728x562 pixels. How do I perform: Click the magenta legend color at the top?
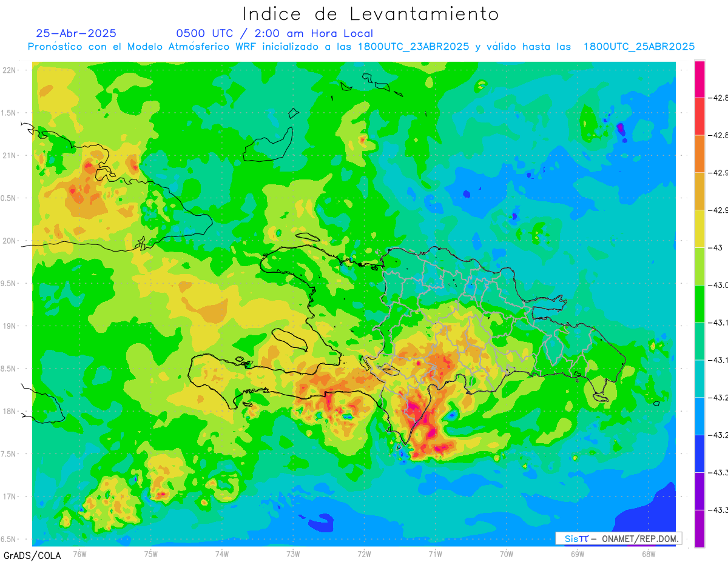(x=699, y=79)
